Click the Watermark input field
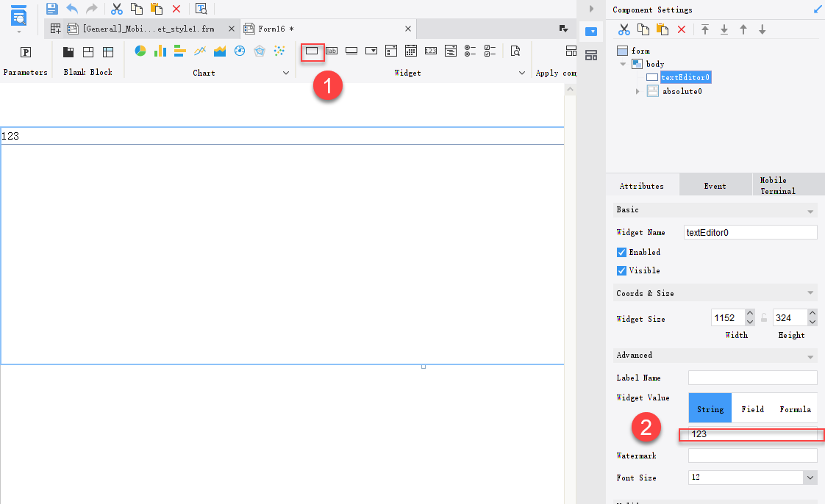The height and width of the screenshot is (504, 825). click(x=752, y=456)
